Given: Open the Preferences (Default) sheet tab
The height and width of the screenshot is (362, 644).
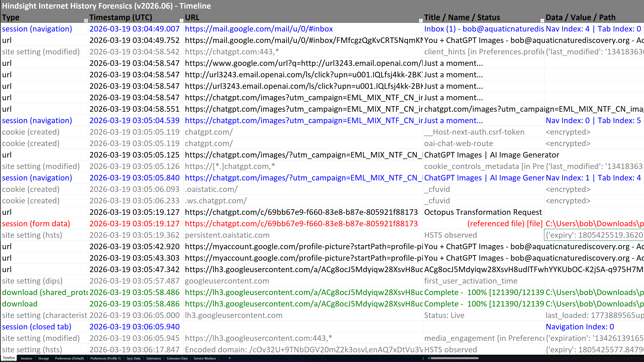Looking at the screenshot, I should (70, 358).
